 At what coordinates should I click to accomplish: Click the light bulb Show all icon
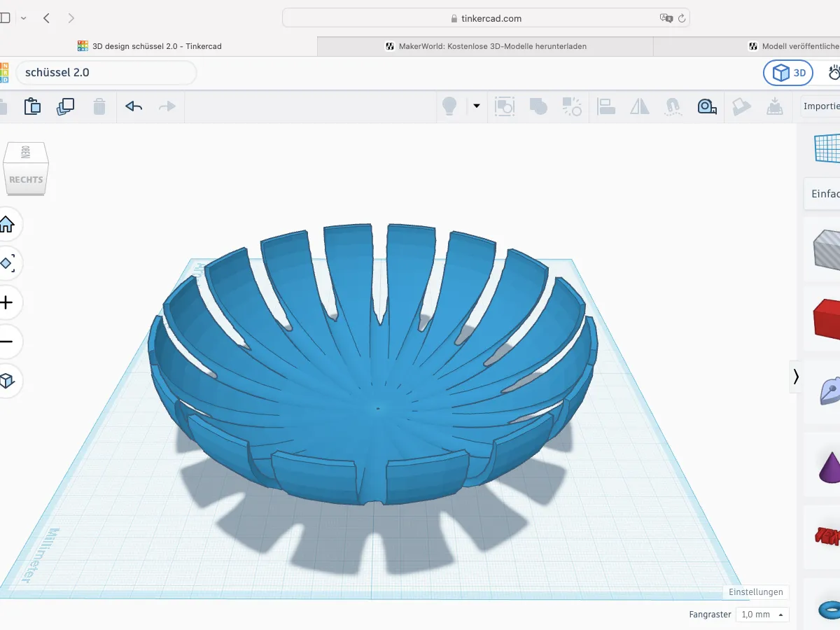click(449, 106)
